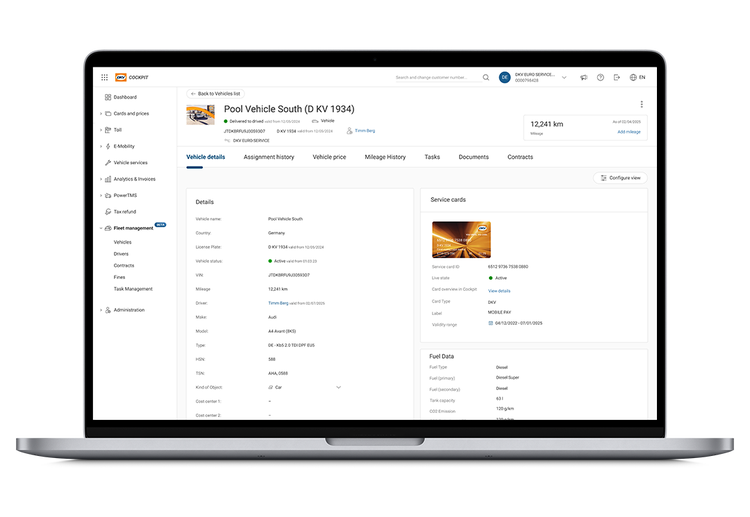Click the logout icon in header
The height and width of the screenshot is (517, 750).
(x=616, y=77)
